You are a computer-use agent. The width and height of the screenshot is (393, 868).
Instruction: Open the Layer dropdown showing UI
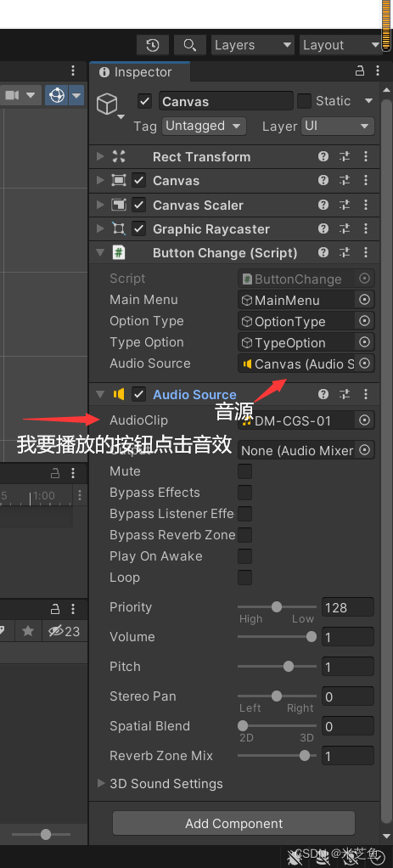(338, 126)
